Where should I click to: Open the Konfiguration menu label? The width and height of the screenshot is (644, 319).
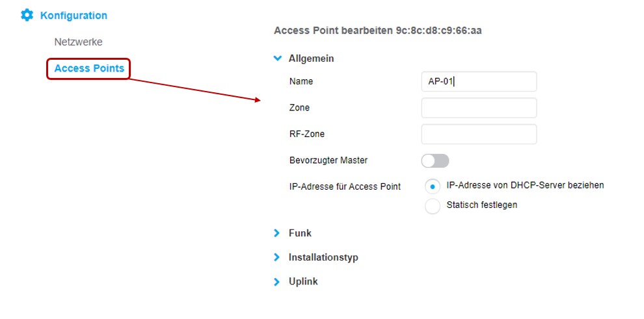pyautogui.click(x=74, y=16)
